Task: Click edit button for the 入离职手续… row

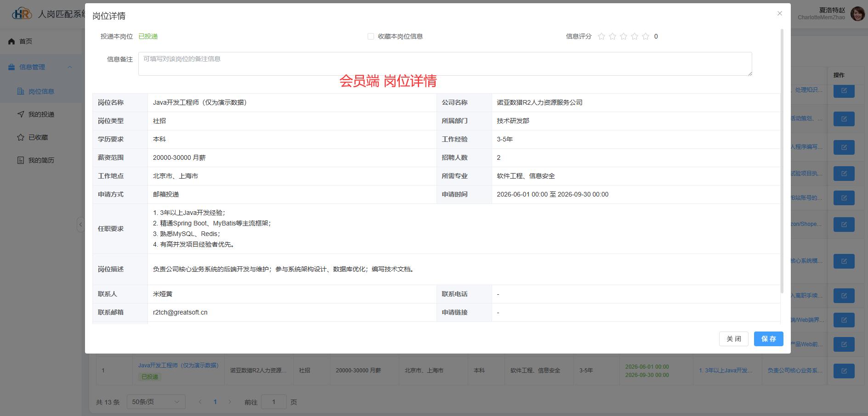Action: [x=844, y=296]
